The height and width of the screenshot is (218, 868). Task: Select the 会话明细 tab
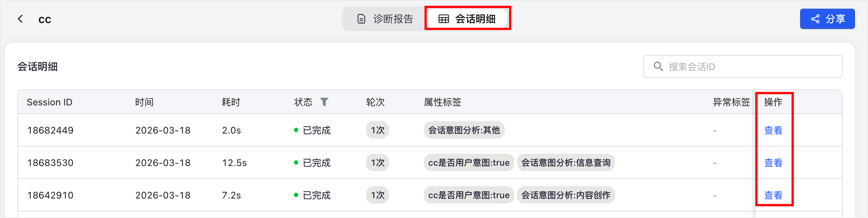[x=467, y=19]
